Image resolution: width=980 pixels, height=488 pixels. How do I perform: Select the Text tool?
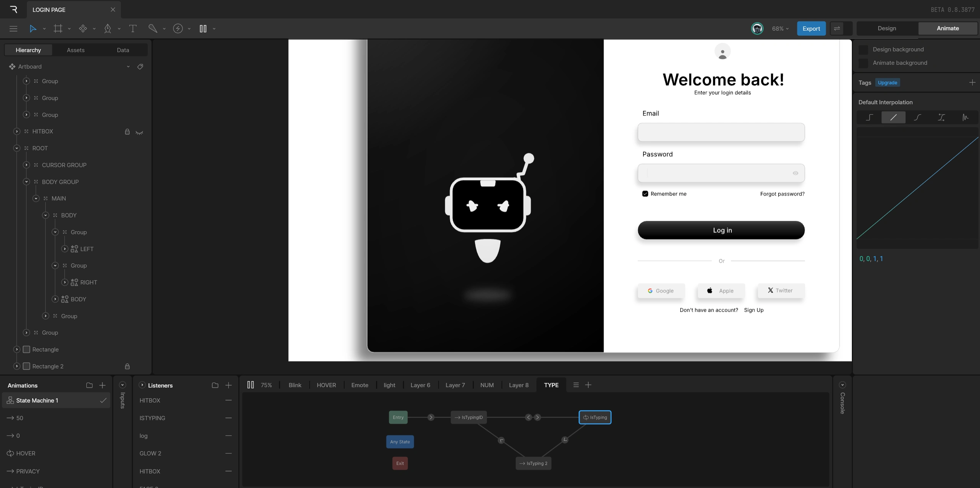pyautogui.click(x=133, y=28)
